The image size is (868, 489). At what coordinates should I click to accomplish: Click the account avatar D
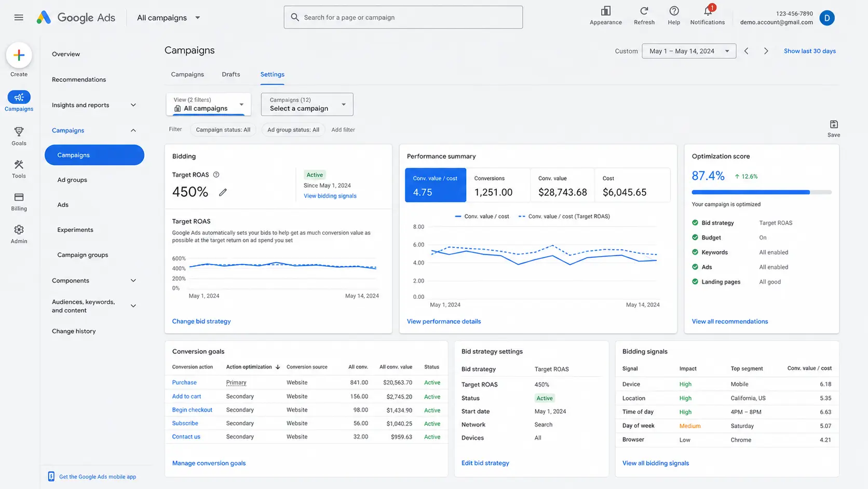coord(827,18)
